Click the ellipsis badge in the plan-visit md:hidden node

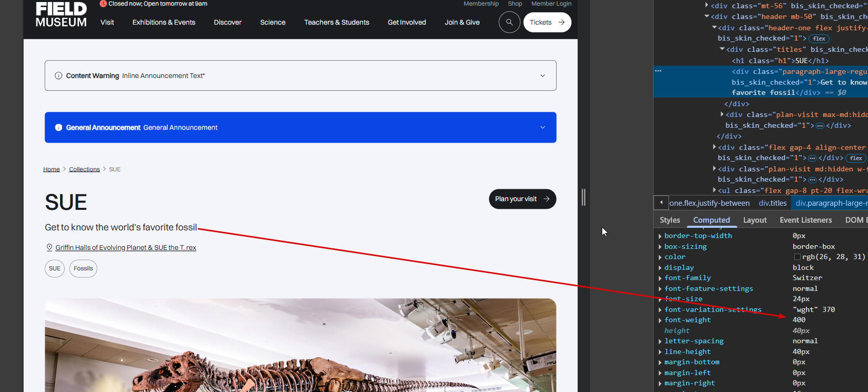(x=812, y=180)
